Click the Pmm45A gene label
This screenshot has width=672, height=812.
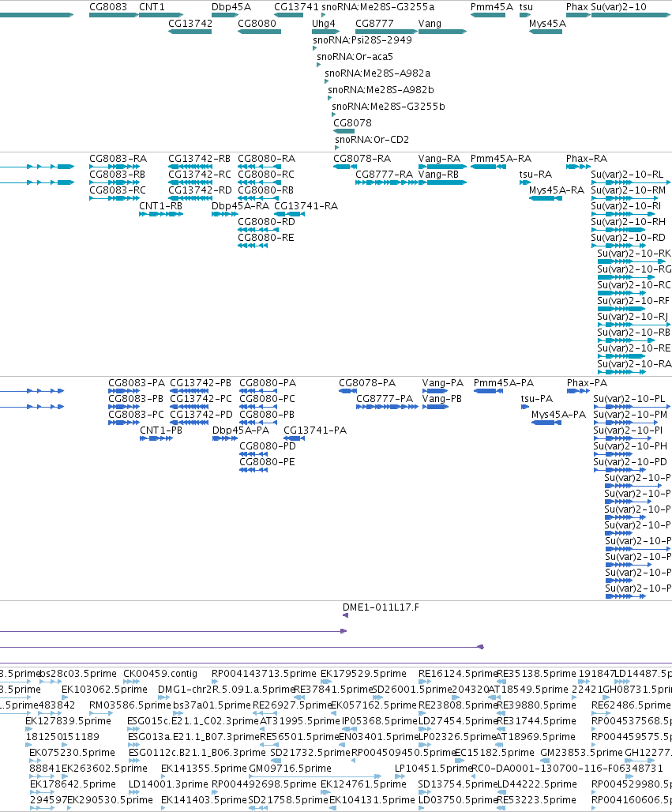tap(492, 7)
